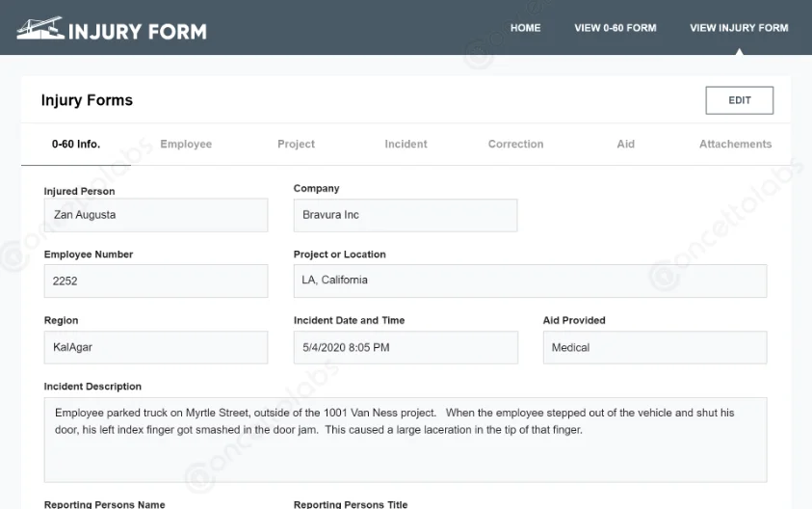Screen dimensions: 812x509
Task: Select the Employee Number field
Action: (156, 281)
